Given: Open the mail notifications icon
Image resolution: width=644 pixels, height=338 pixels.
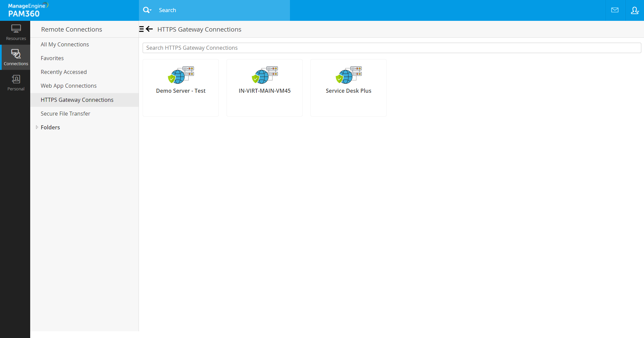Looking at the screenshot, I should (615, 10).
